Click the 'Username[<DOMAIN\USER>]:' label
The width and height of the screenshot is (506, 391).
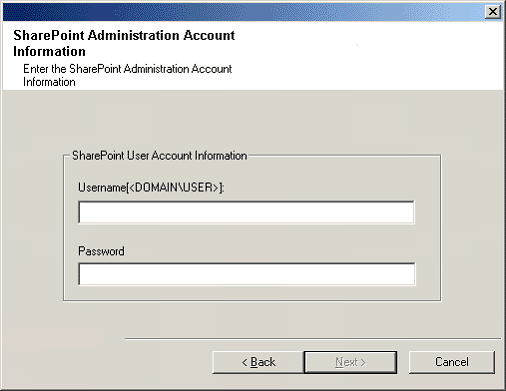pyautogui.click(x=151, y=188)
